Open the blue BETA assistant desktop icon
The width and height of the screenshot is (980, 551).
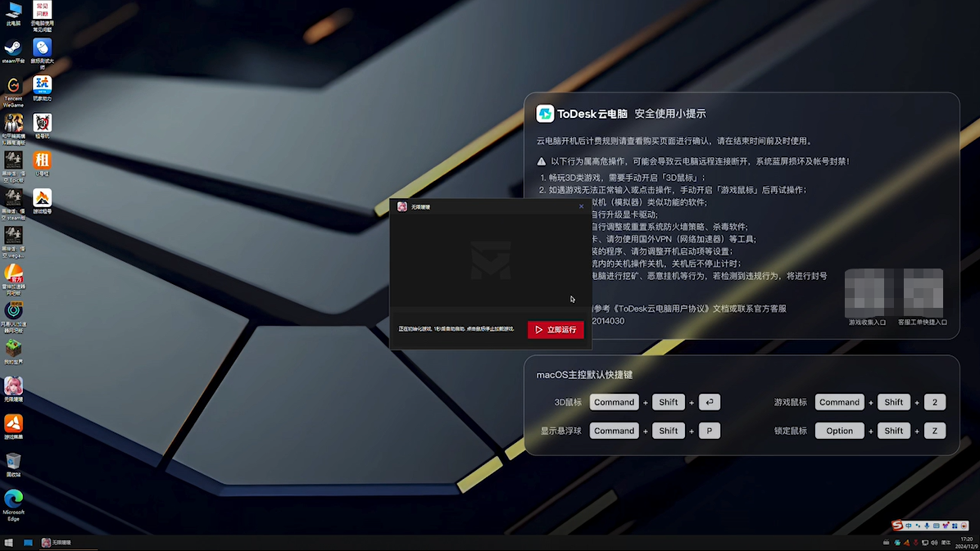[x=42, y=88]
